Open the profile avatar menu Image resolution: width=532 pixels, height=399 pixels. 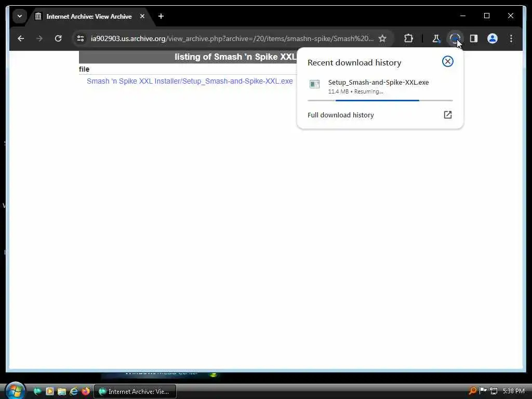pos(493,38)
